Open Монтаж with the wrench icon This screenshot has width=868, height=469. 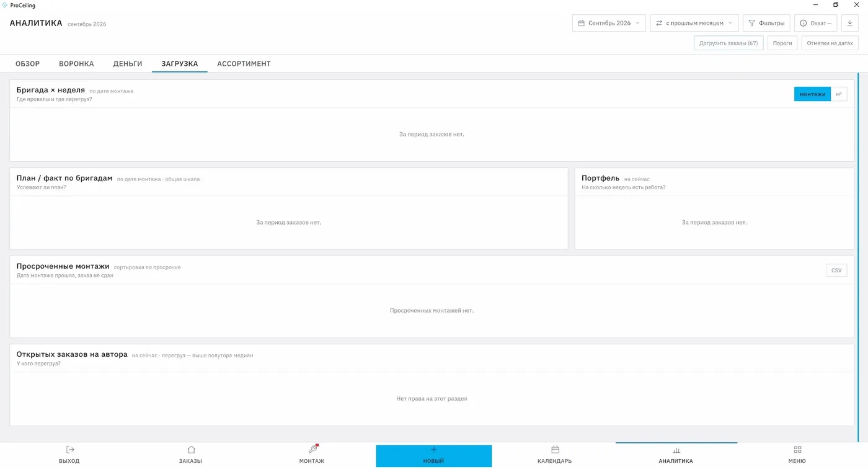pyautogui.click(x=312, y=455)
